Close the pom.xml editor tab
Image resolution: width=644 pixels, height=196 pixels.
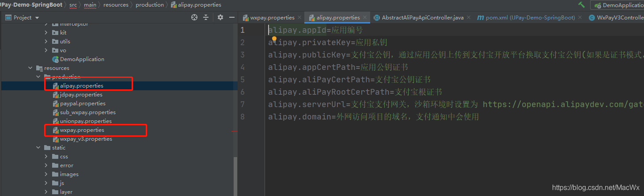click(580, 18)
